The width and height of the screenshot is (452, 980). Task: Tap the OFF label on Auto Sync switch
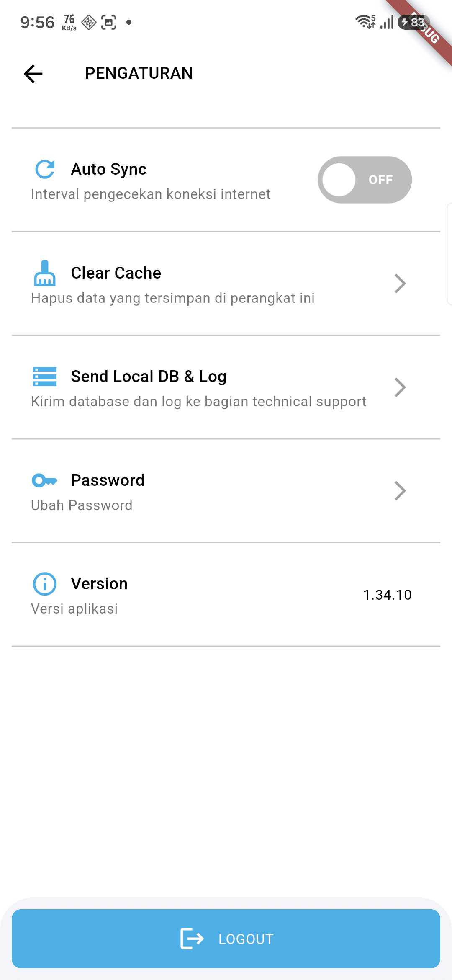coord(381,180)
